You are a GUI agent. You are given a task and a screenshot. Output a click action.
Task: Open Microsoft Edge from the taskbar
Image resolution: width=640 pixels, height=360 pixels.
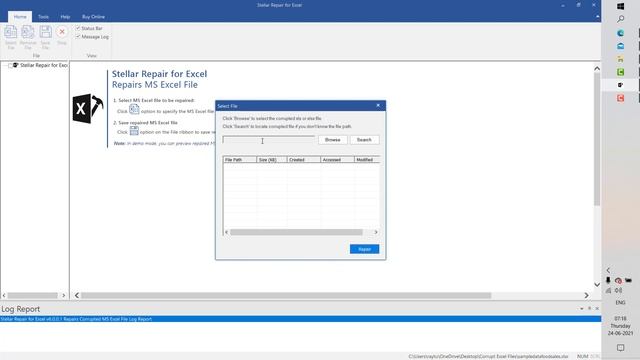[620, 33]
